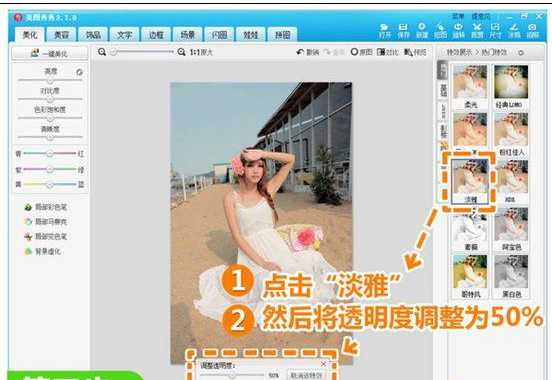The width and height of the screenshot is (552, 380).
Task: Open a photo with the 打开 icon
Action: pyautogui.click(x=384, y=31)
